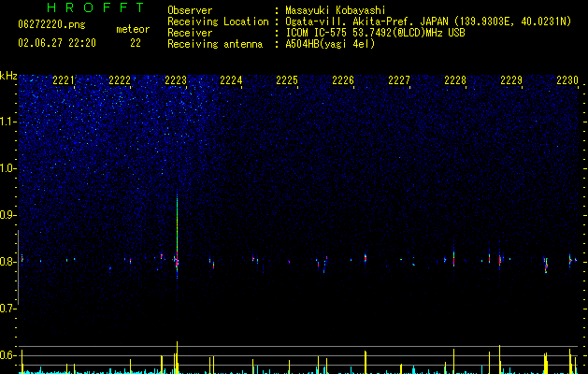
Task: Click the 2221 time marker
Action: [x=64, y=80]
